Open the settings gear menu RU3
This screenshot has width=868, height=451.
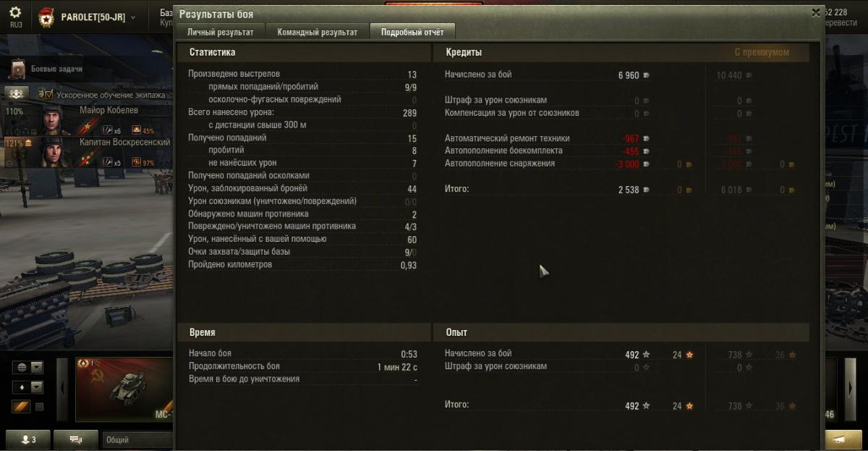pyautogui.click(x=15, y=17)
